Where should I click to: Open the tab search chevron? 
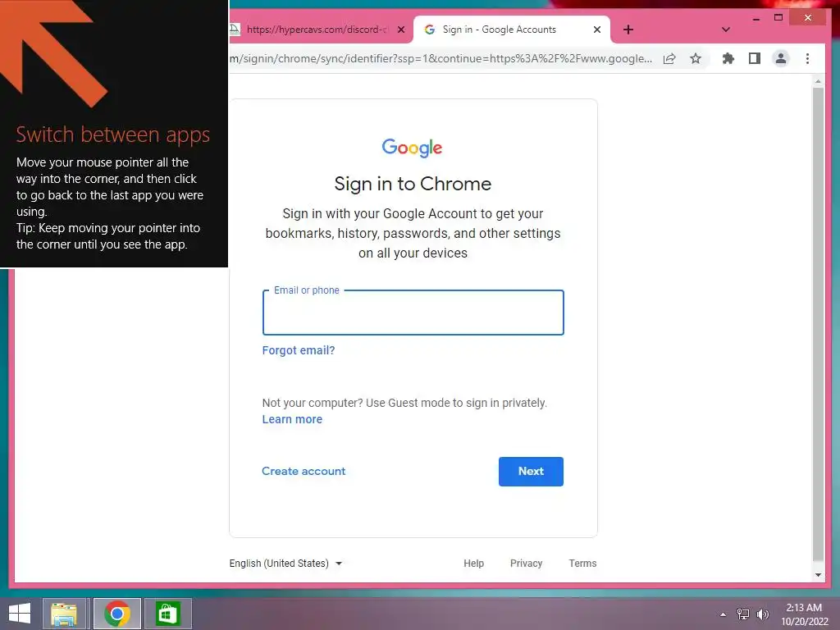pos(725,30)
